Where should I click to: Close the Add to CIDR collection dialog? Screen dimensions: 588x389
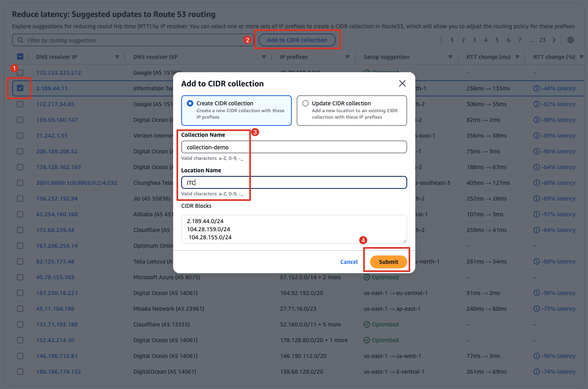pos(402,84)
